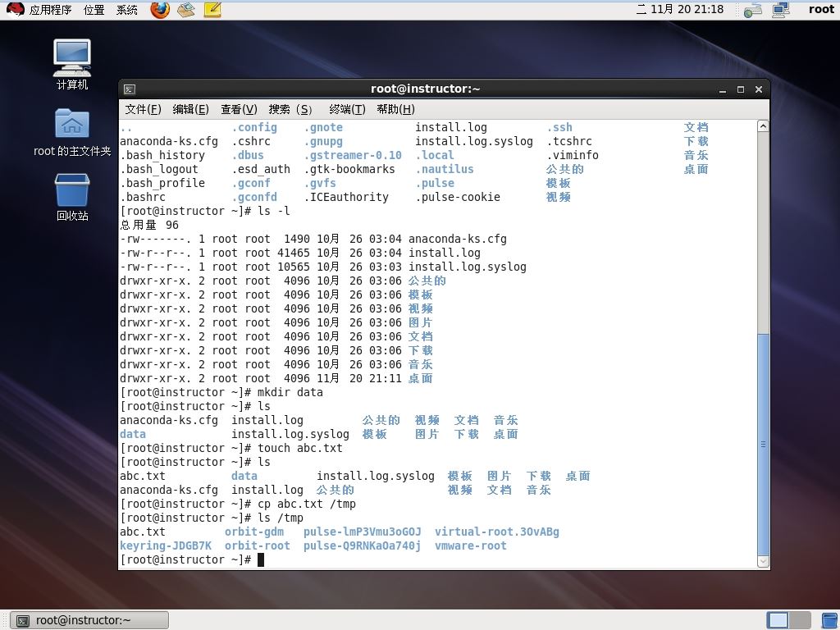840x630 pixels.
Task: Maximize the terminal window
Action: coord(741,89)
